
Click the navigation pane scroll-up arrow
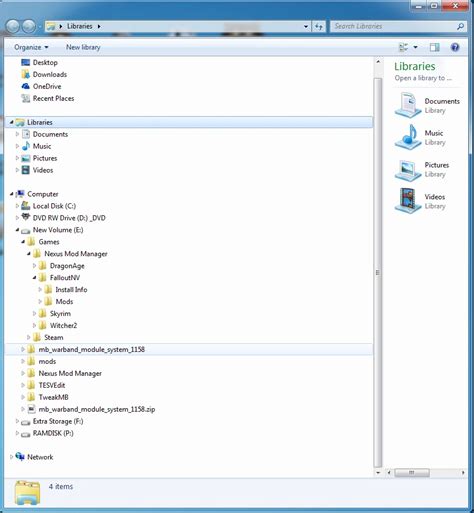click(378, 62)
